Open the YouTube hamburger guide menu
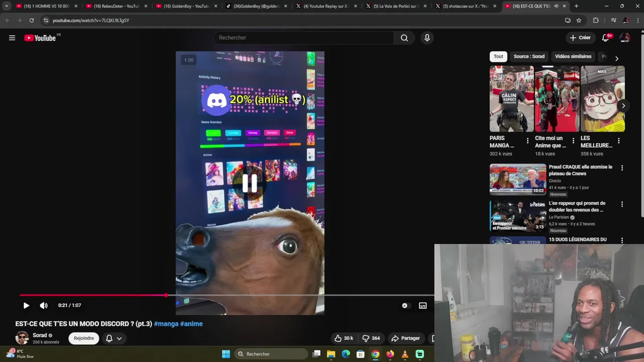644x362 pixels. [x=12, y=38]
